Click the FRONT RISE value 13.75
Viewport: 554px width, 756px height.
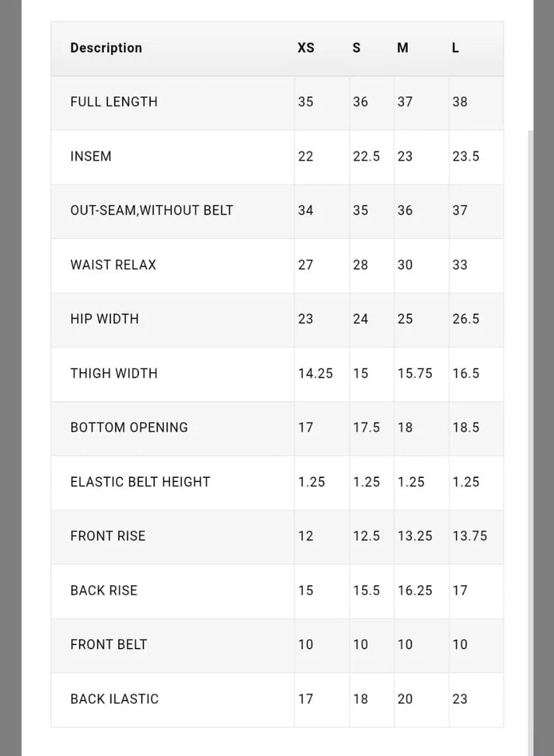tap(469, 535)
